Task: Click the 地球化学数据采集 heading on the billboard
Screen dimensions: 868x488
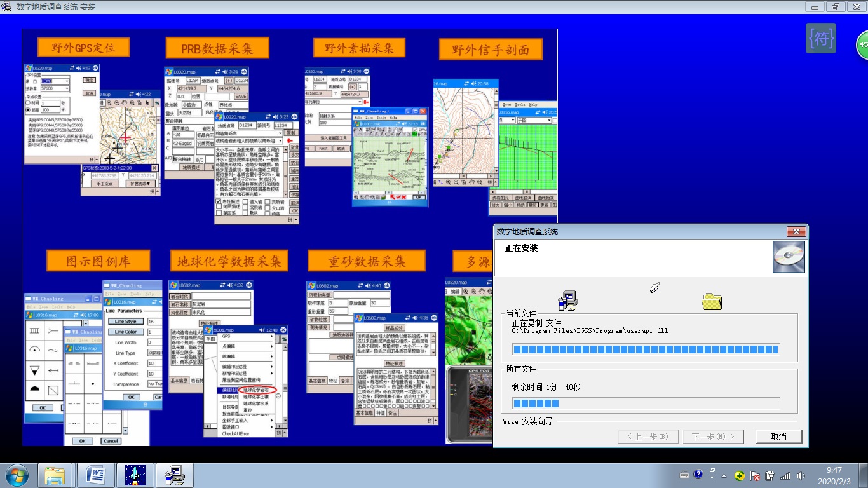Action: pyautogui.click(x=229, y=261)
